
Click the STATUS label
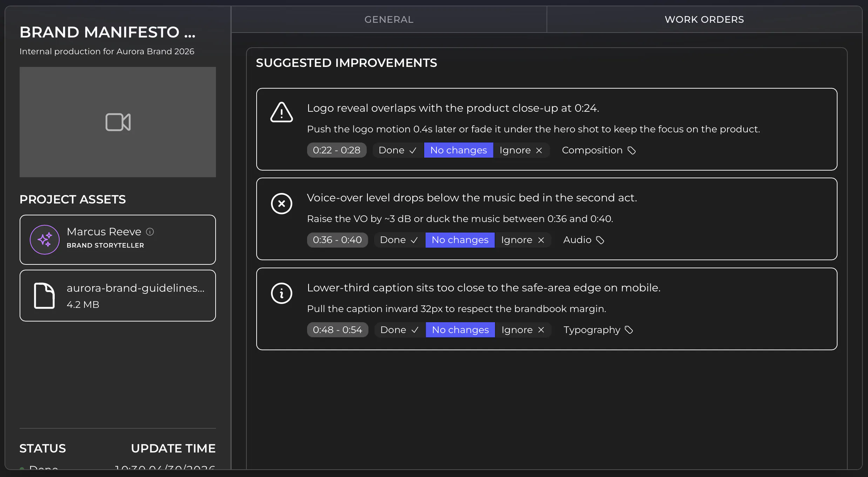point(43,449)
